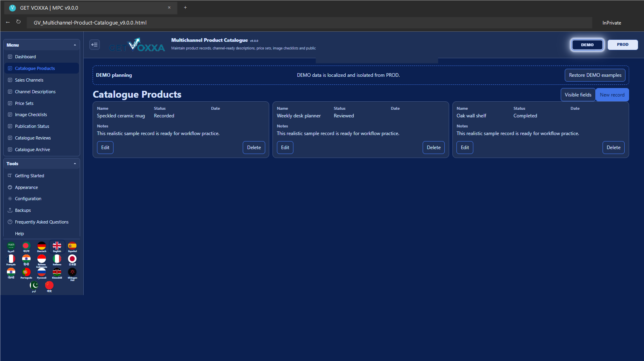This screenshot has width=644, height=361.
Task: Choose the Punjabi language flag
Action: click(11, 274)
